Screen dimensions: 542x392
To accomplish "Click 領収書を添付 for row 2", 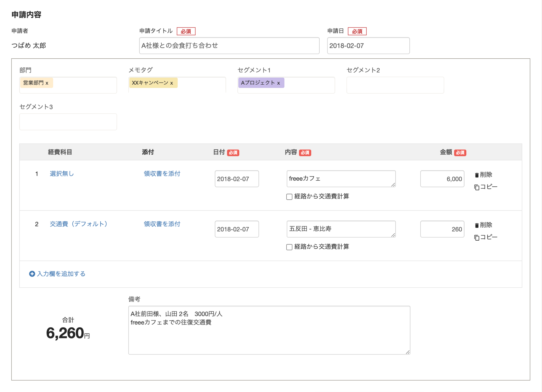I will (162, 224).
